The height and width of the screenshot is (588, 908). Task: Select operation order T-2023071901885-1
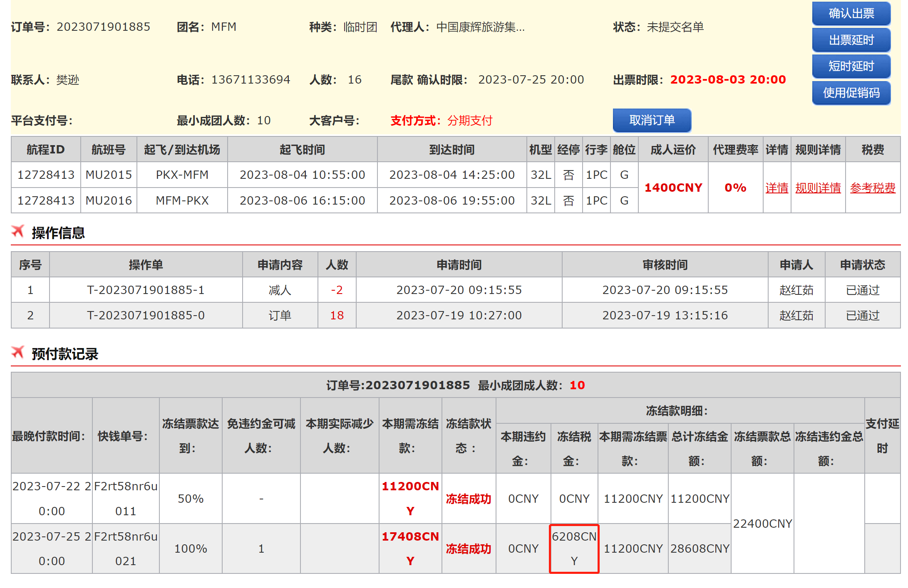coord(146,290)
